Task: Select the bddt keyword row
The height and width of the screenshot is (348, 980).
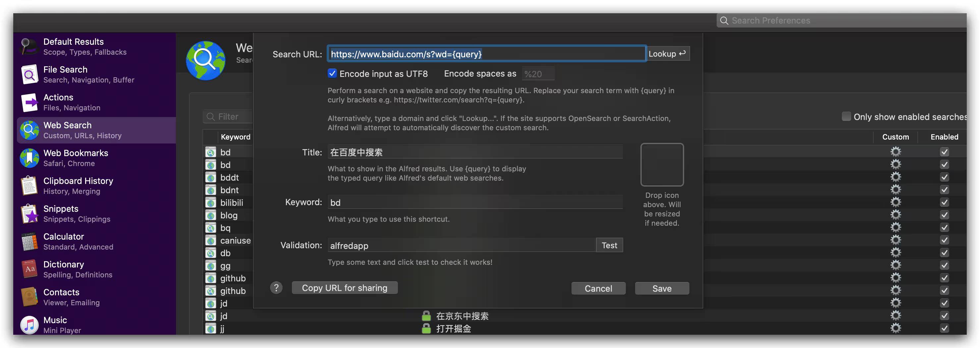Action: click(x=229, y=177)
